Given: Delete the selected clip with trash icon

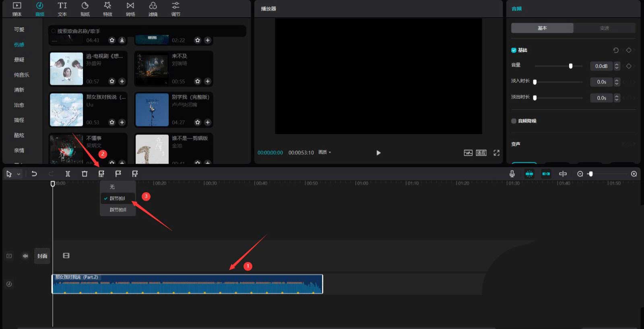Looking at the screenshot, I should (x=85, y=174).
